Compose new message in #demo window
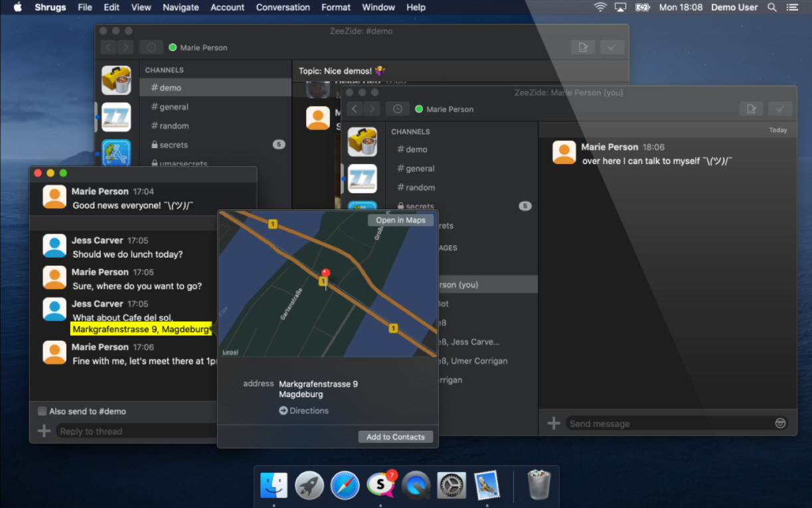Viewport: 812px width, 508px height. click(583, 47)
